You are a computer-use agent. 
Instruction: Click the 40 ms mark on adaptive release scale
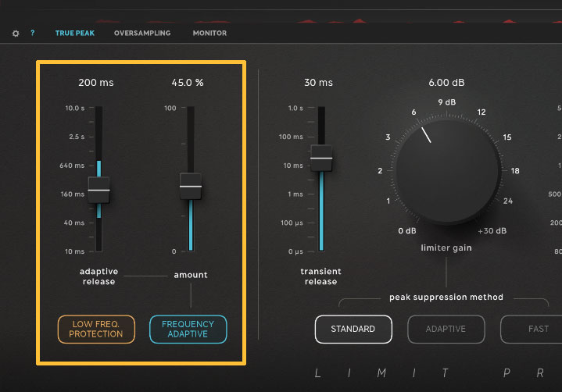tap(74, 223)
